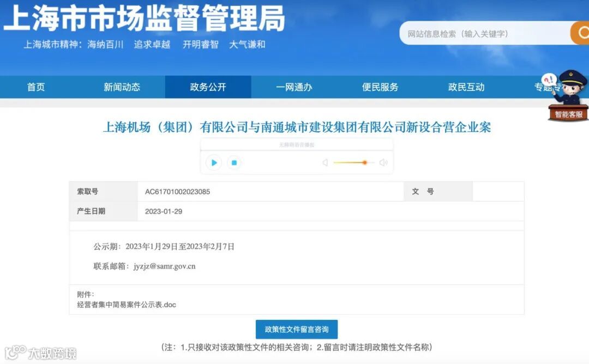
Task: Click the 文号 label cell
Action: tap(438, 191)
